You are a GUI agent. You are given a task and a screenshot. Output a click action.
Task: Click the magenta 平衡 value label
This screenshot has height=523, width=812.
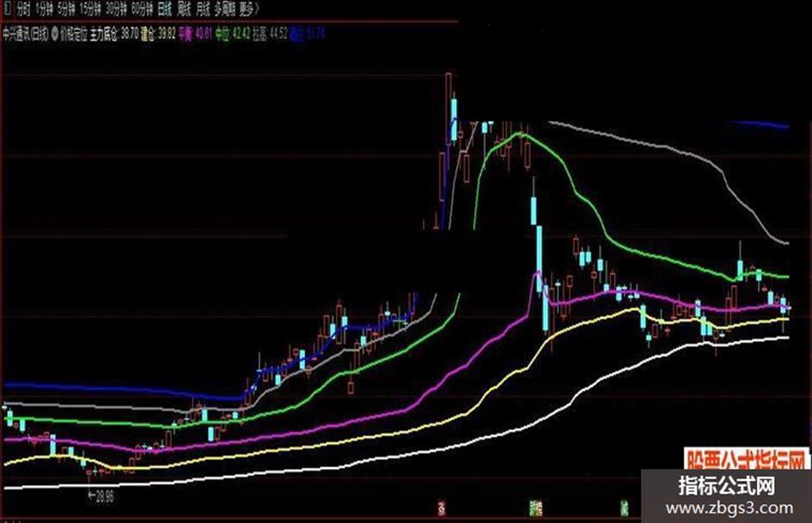195,34
